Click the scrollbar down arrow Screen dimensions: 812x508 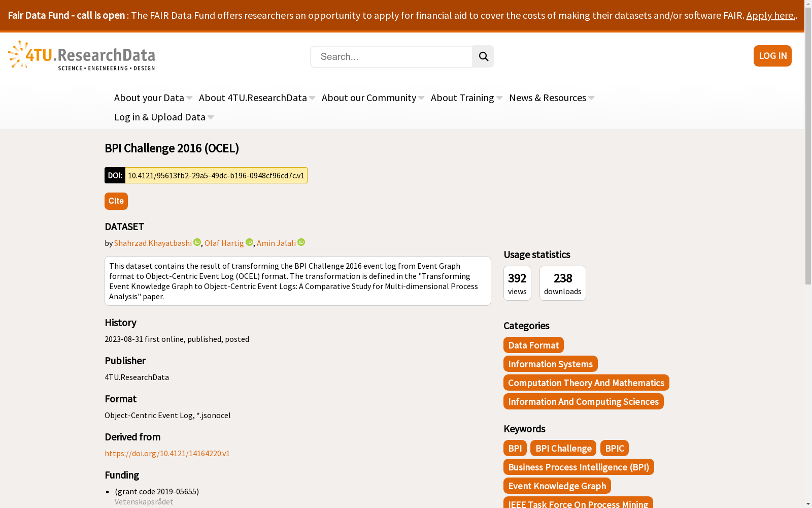click(808, 504)
